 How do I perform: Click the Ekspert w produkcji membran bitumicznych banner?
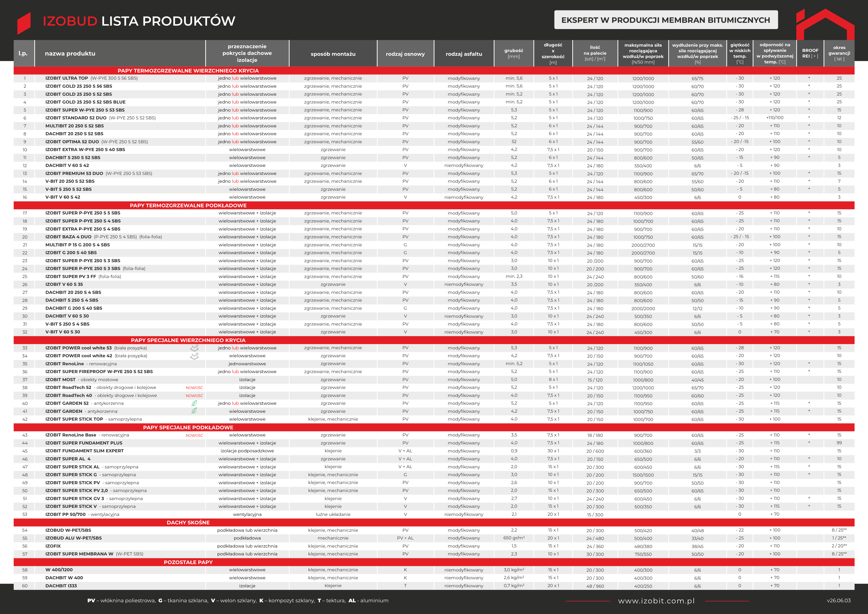[x=666, y=20]
